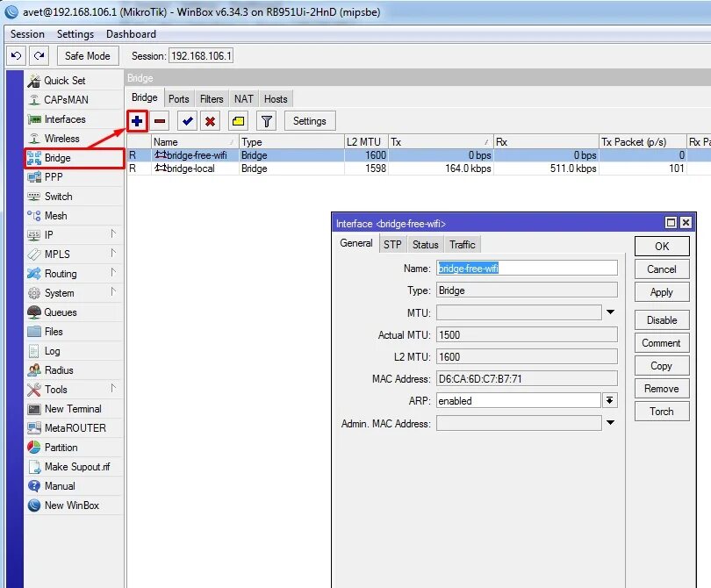
Task: Open MetaROUTER in sidebar
Action: click(75, 428)
